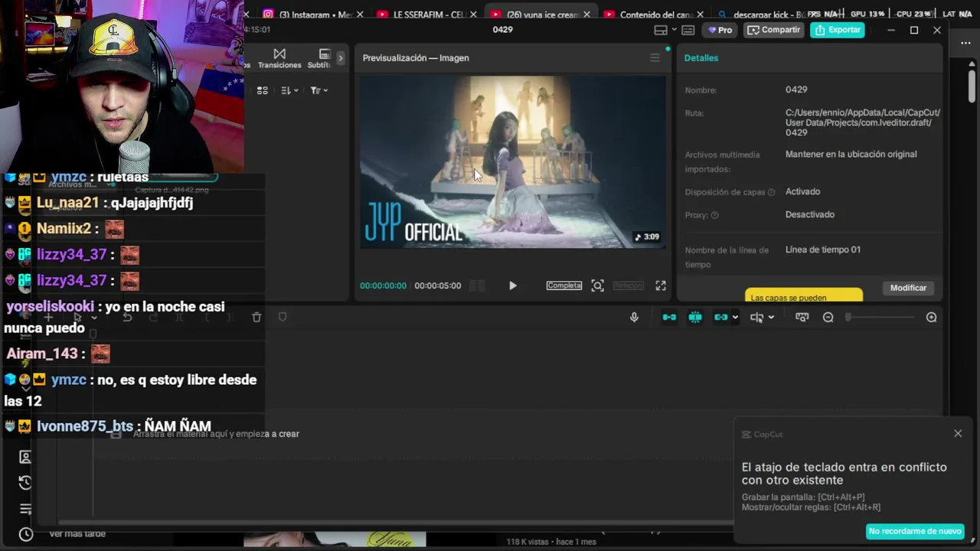Close the Instagram browser tab

tap(361, 15)
